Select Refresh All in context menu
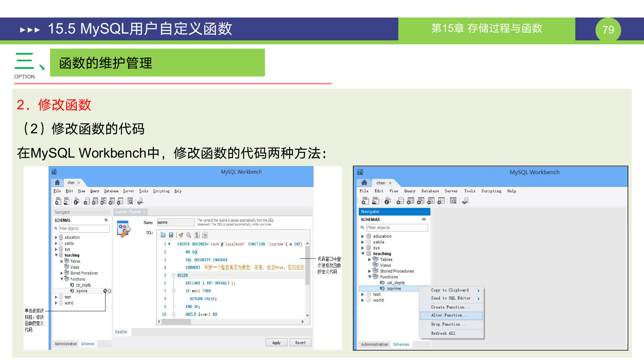The image size is (644, 362). [451, 333]
